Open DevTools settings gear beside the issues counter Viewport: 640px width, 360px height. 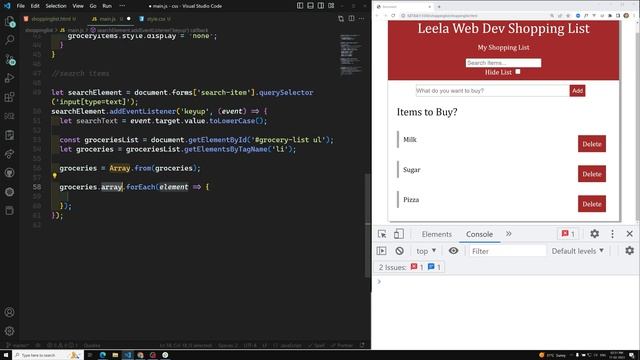pos(594,234)
